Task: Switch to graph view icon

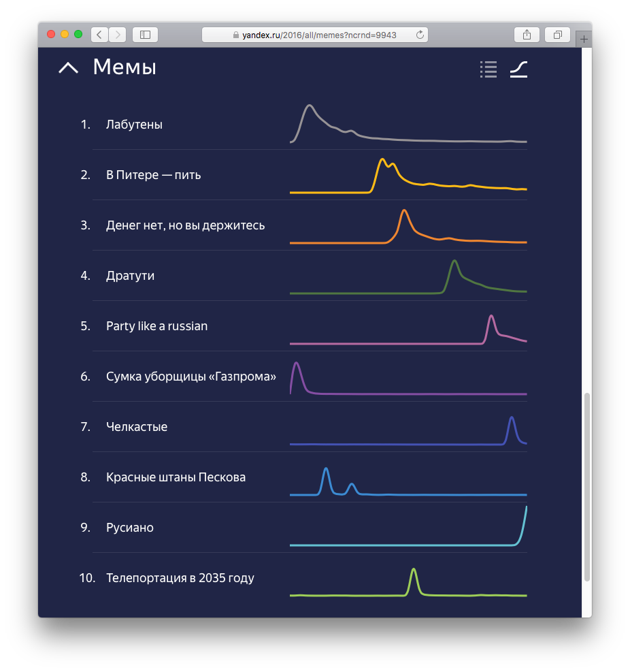Action: pyautogui.click(x=518, y=69)
